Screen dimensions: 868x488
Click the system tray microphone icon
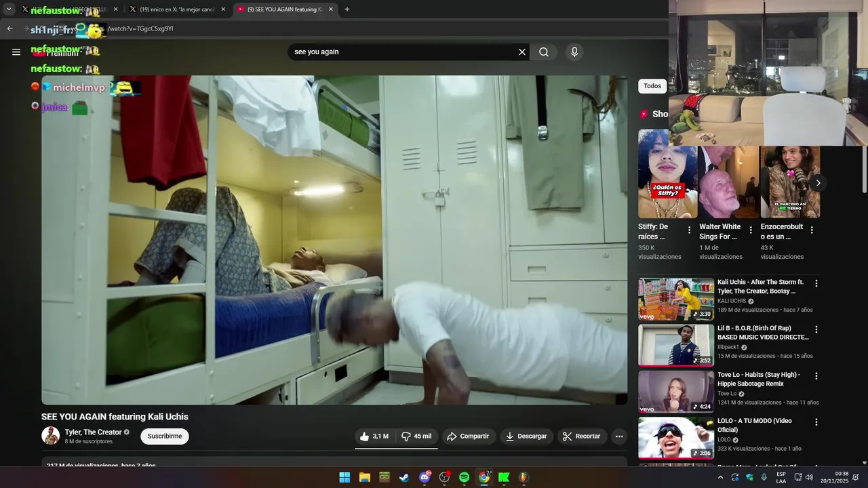[764, 477]
